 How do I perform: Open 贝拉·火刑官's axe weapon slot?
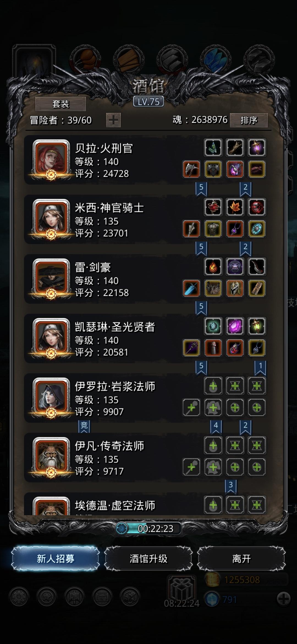191,169
